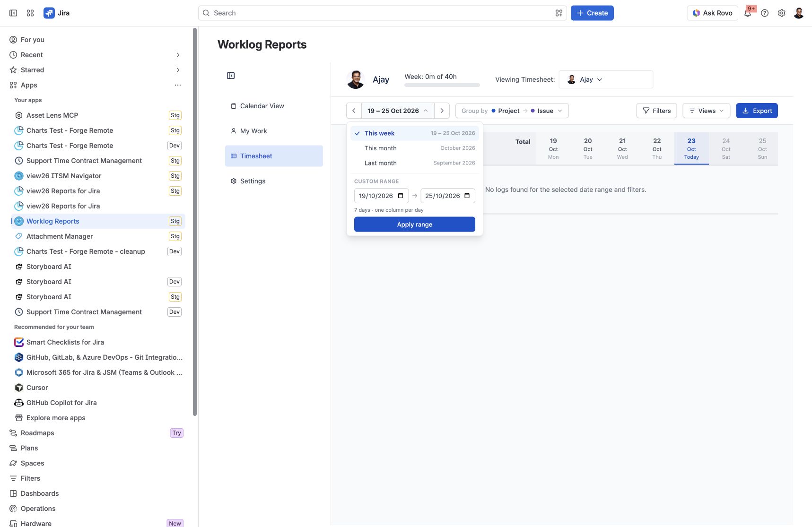Click the Export button
Viewport: 812px width, 527px height.
coord(757,111)
